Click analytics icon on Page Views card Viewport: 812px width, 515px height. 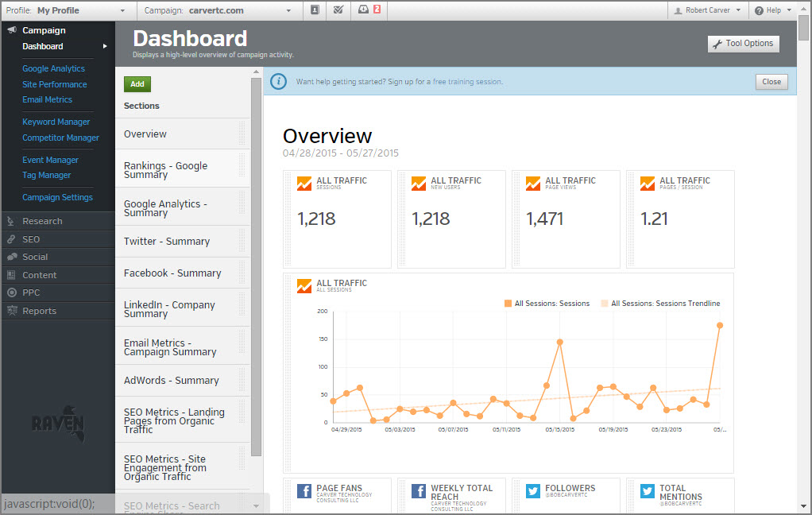pos(533,184)
